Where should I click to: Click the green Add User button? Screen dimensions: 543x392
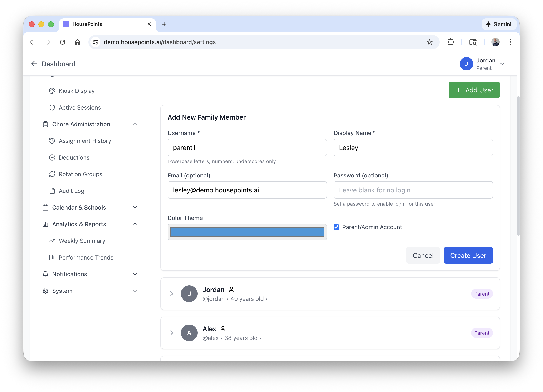(474, 90)
